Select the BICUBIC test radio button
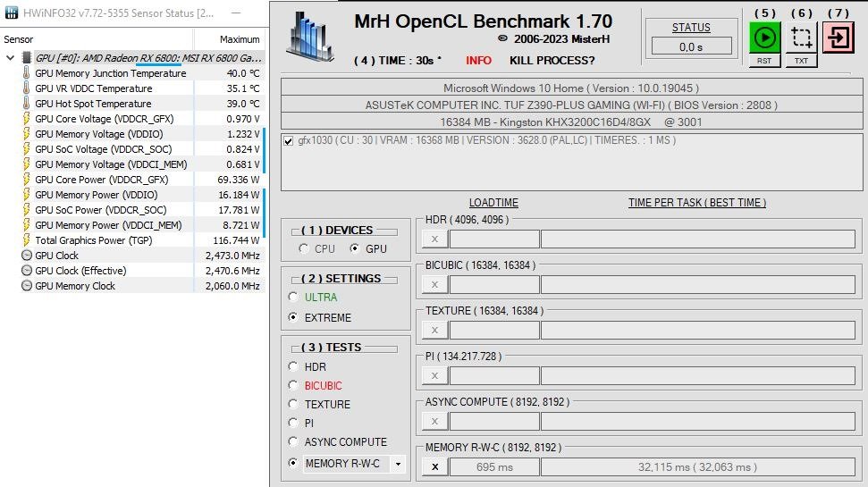Image resolution: width=868 pixels, height=487 pixels. pos(293,385)
